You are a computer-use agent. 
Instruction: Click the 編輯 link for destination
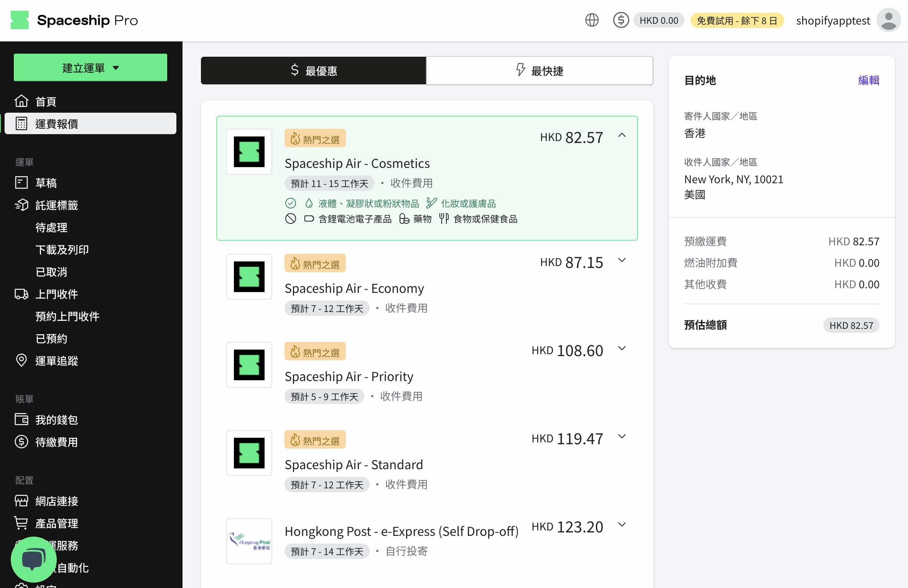[x=869, y=80]
